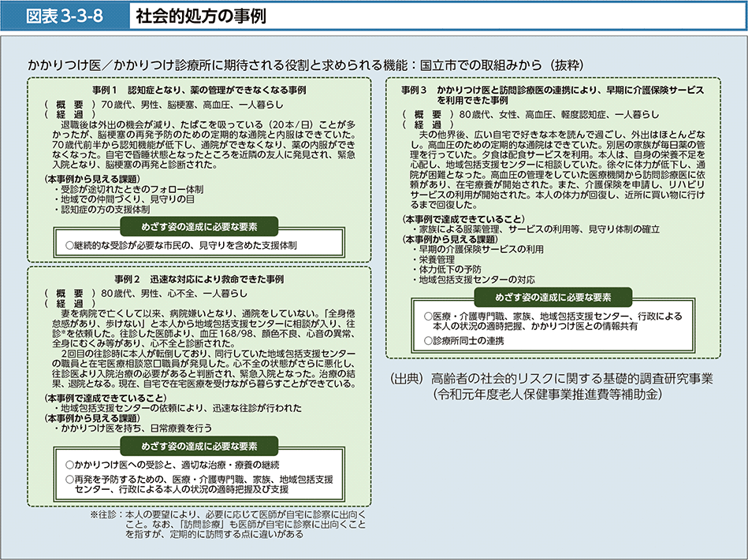Select the ○医療・介護専門職、家族 item
The height and width of the screenshot is (560, 748).
[x=552, y=321]
